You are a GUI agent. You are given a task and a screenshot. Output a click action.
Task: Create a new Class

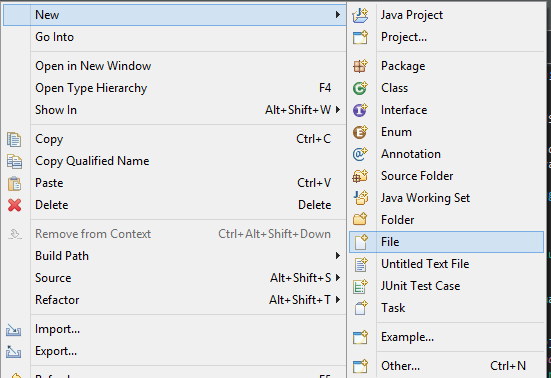pos(446,88)
